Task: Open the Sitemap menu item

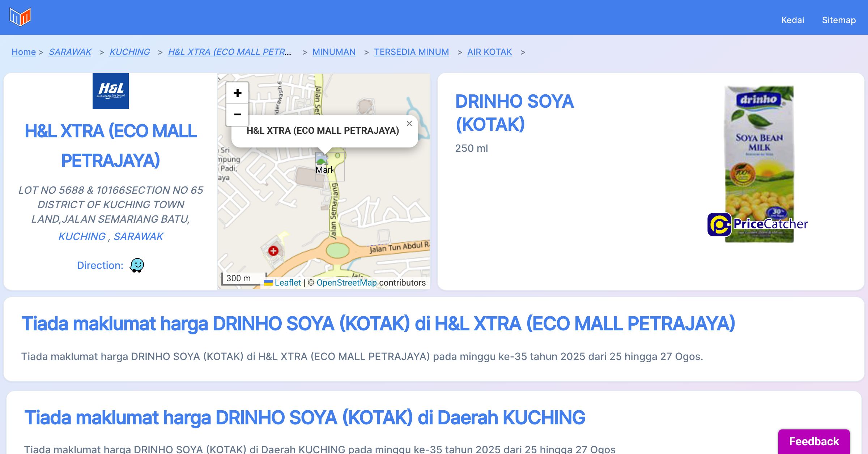Action: pos(839,20)
